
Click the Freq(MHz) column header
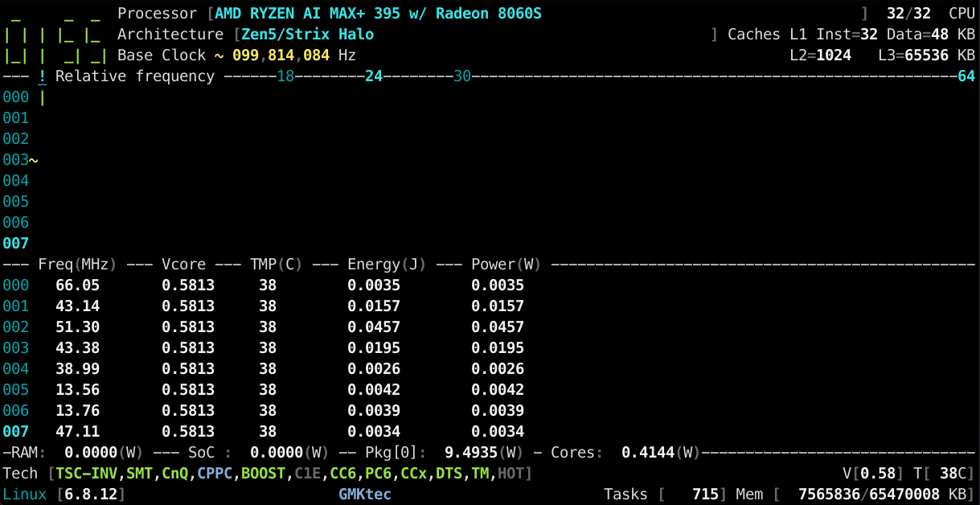[x=77, y=265]
